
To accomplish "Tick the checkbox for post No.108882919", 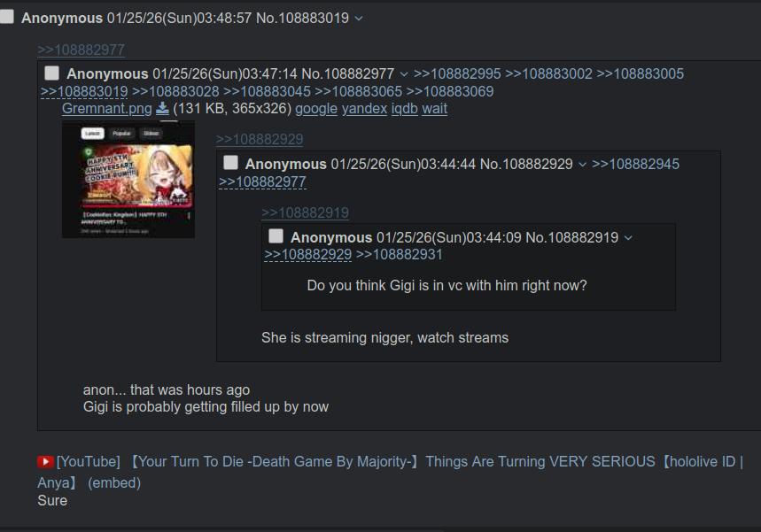I will tap(276, 236).
